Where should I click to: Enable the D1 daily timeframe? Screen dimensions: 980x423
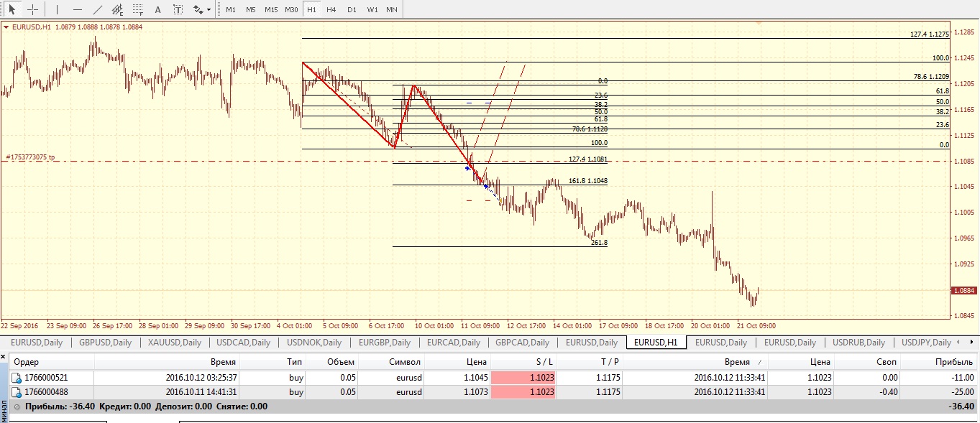pyautogui.click(x=351, y=10)
